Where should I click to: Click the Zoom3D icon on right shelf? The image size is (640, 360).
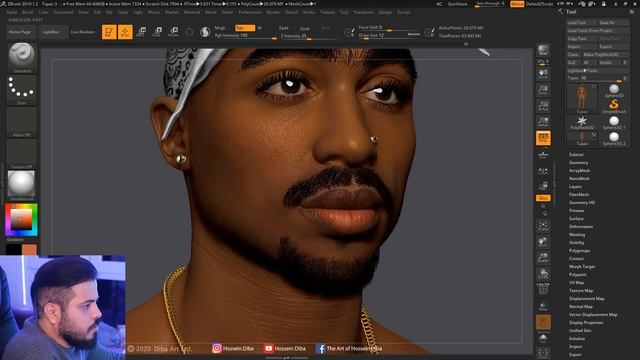tap(543, 258)
